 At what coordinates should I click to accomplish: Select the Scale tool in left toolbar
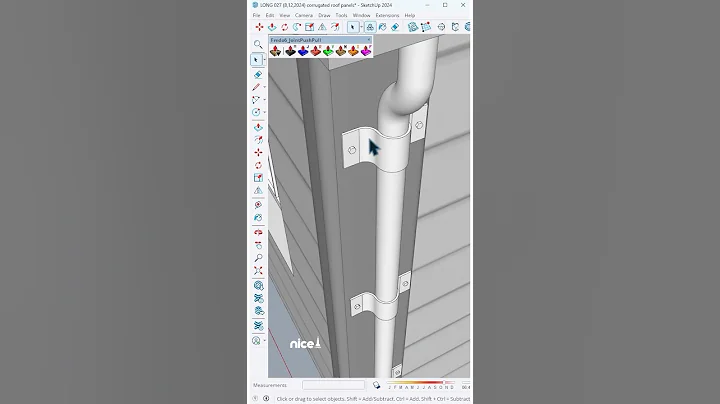point(258,178)
